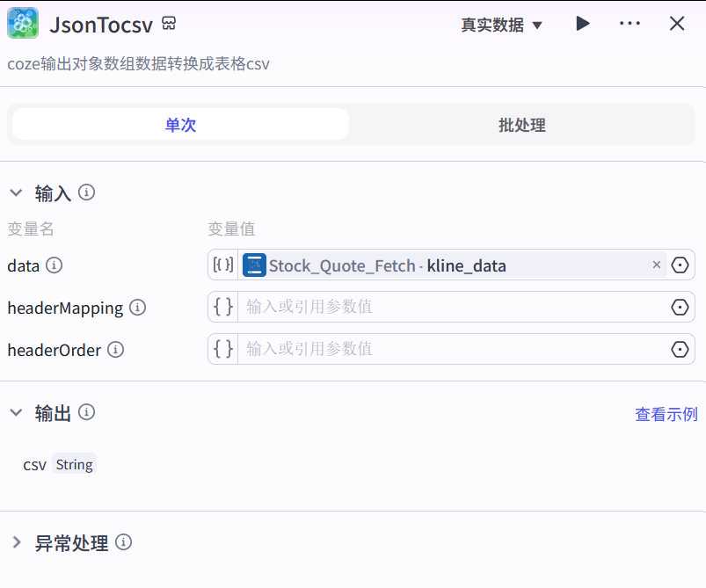Click object type braces in headerMapping field

pyautogui.click(x=222, y=307)
